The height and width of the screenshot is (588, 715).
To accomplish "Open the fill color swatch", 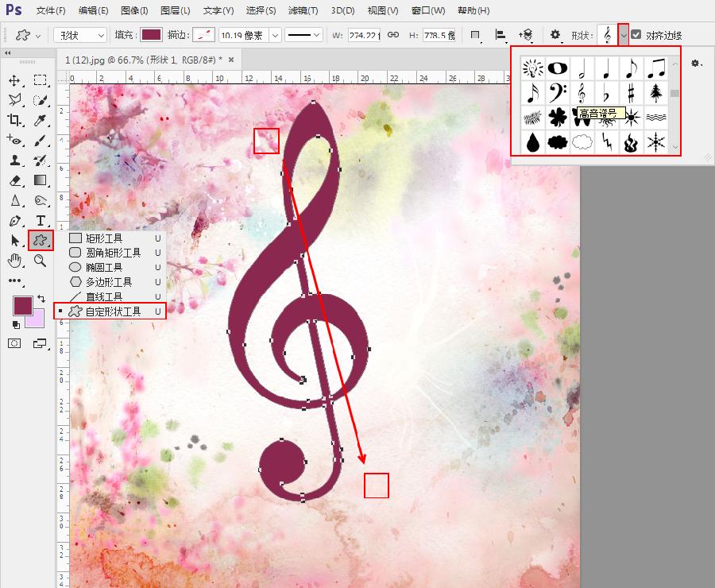I will (152, 36).
